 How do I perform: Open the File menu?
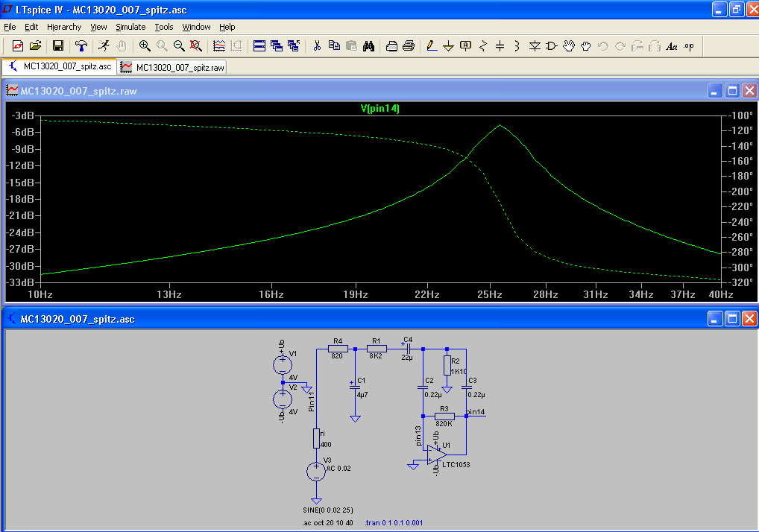point(10,27)
